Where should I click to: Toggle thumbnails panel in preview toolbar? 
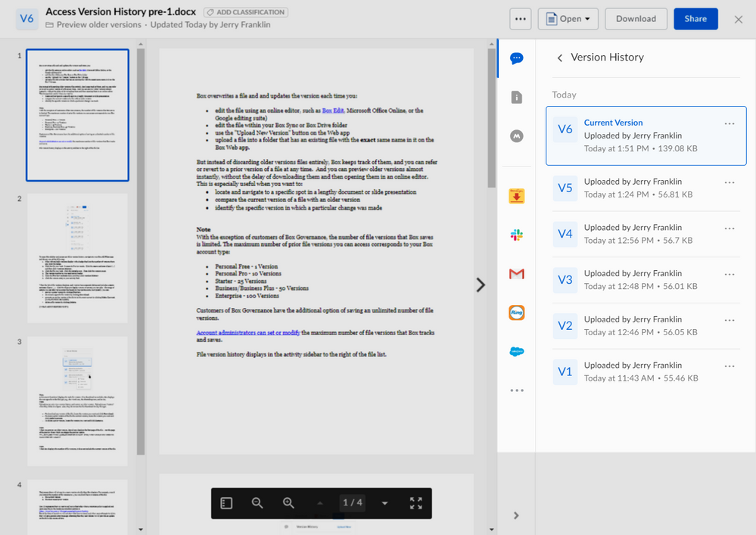226,503
